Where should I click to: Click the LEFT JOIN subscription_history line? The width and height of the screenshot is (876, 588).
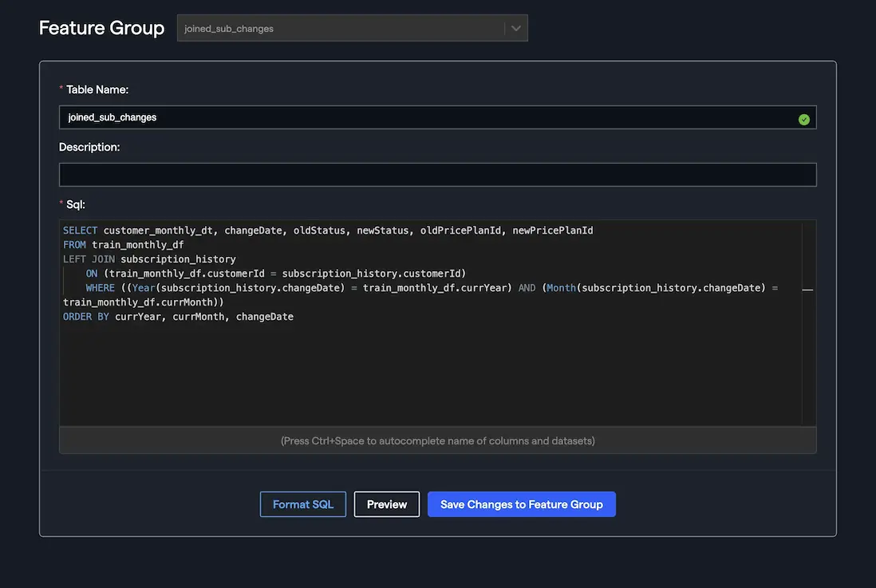point(149,259)
